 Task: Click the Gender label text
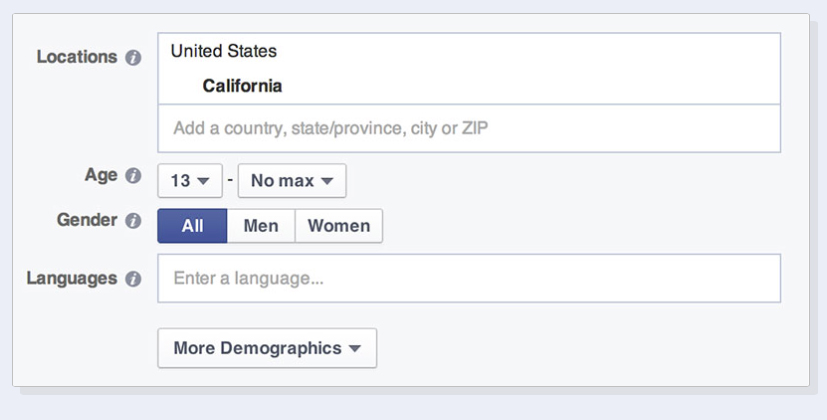pyautogui.click(x=87, y=220)
